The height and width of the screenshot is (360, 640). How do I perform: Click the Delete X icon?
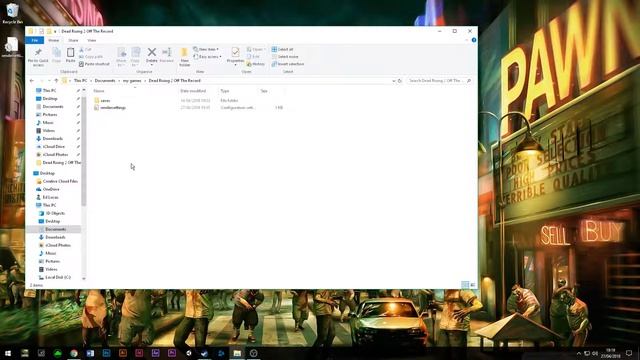click(x=151, y=52)
